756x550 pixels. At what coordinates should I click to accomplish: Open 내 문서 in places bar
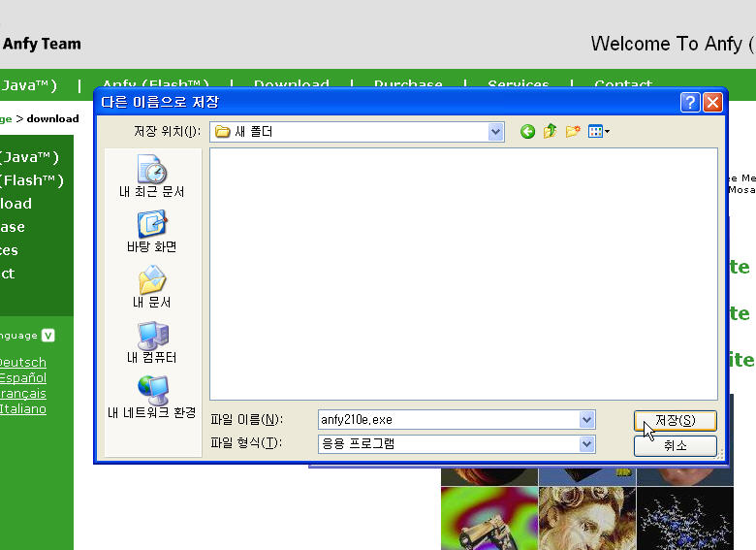[x=152, y=287]
